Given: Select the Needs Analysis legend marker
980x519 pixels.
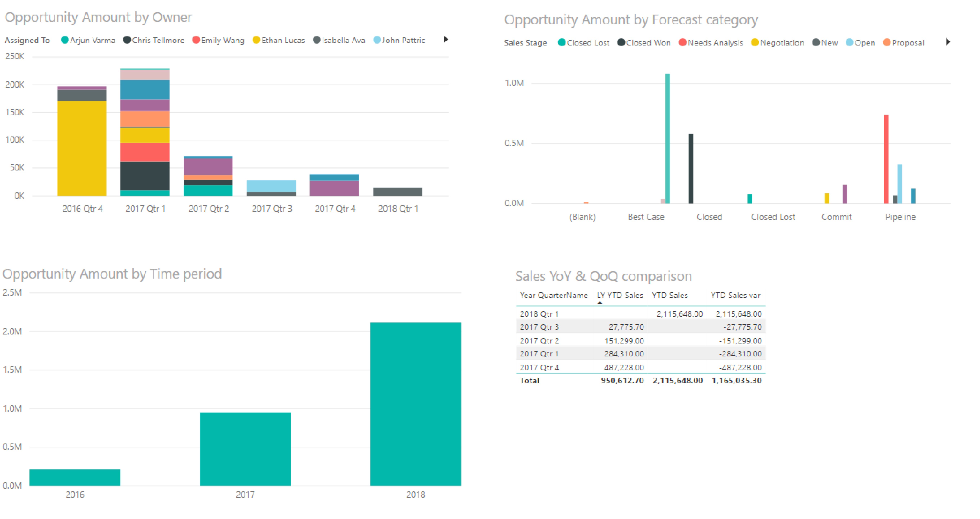Looking at the screenshot, I should 682,42.
